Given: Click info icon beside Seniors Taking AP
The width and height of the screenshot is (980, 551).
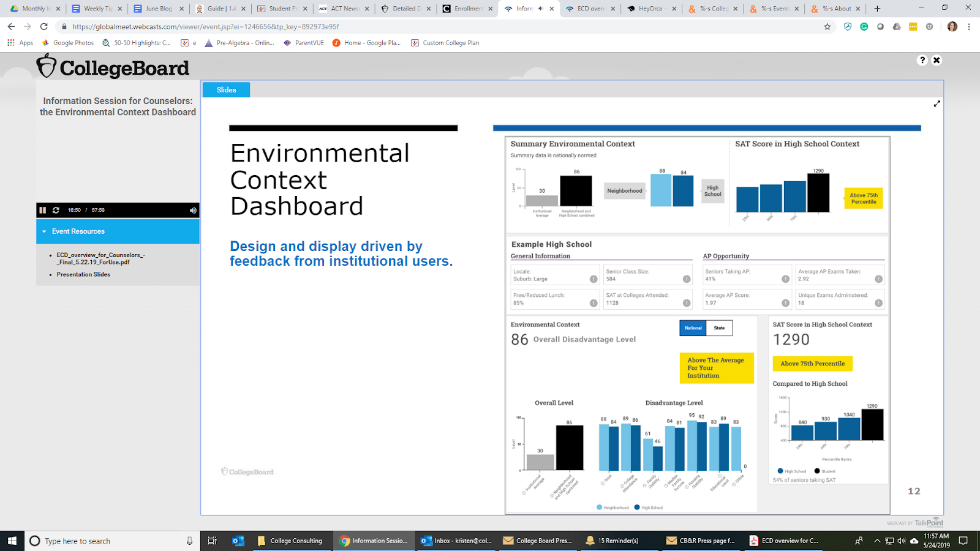Looking at the screenshot, I should point(786,279).
